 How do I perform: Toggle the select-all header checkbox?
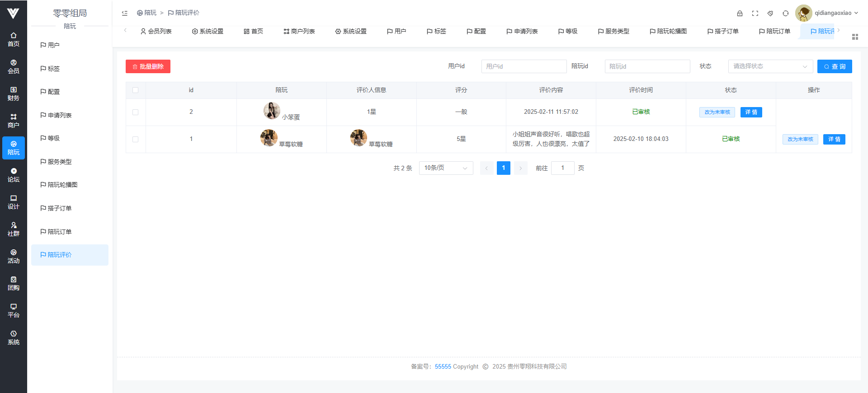coord(136,90)
